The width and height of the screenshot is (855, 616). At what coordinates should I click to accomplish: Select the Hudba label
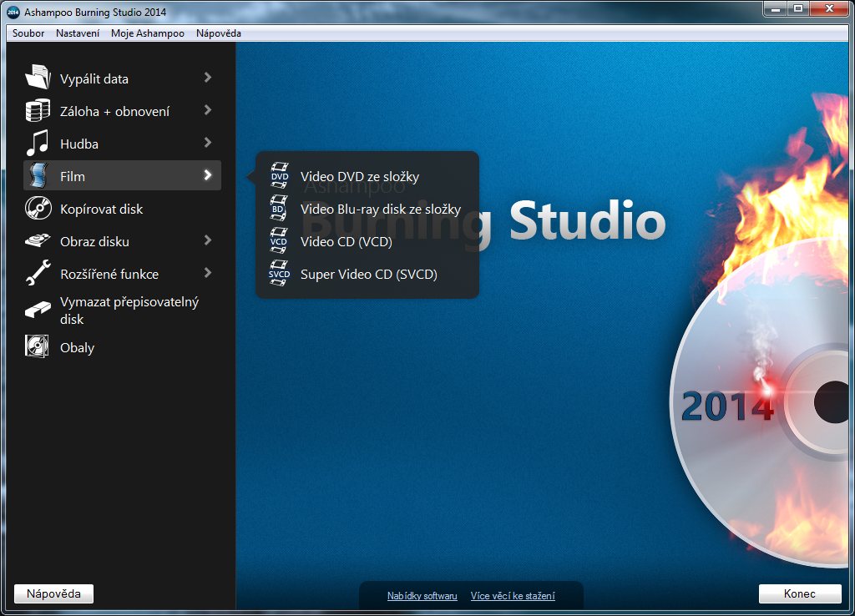pyautogui.click(x=79, y=144)
